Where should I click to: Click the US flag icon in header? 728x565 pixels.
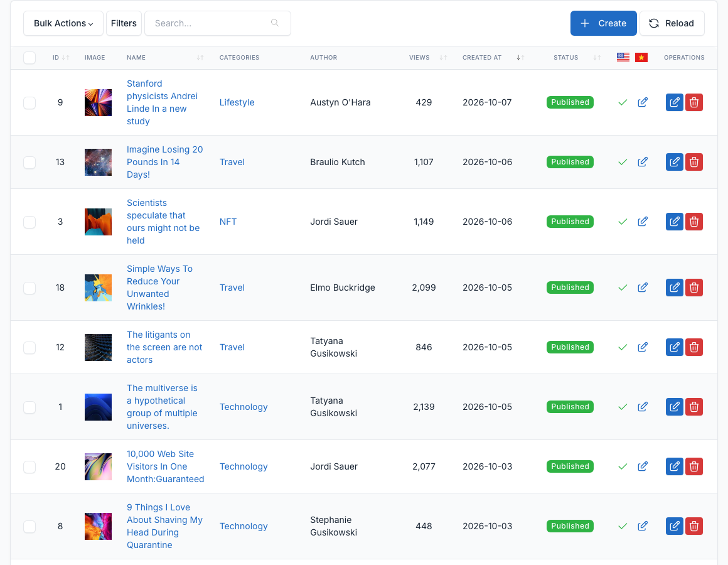623,57
